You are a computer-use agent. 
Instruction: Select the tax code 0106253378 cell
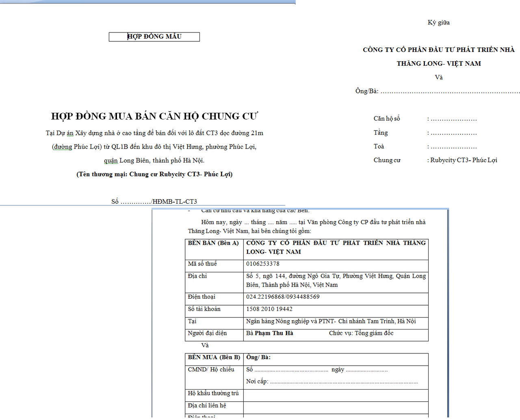point(263,264)
